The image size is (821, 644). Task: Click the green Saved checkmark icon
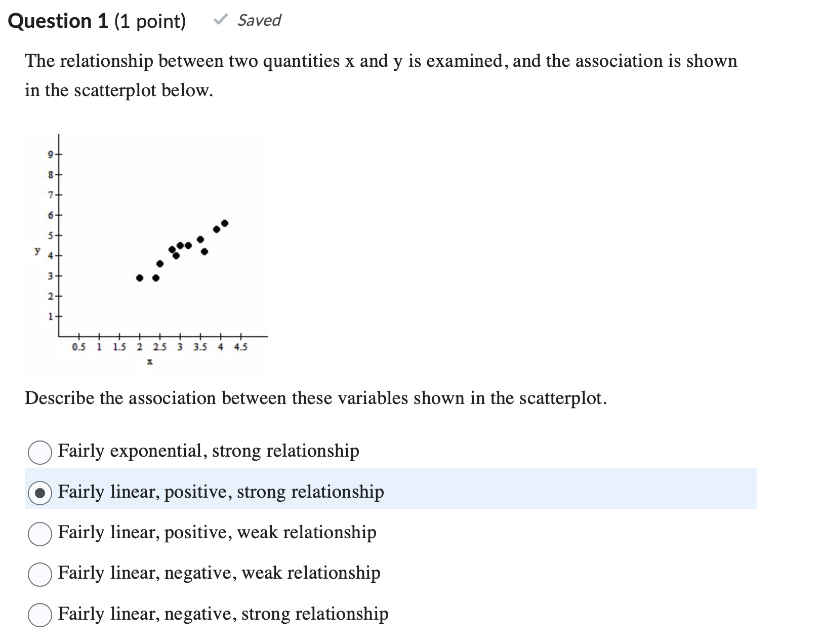pos(220,20)
